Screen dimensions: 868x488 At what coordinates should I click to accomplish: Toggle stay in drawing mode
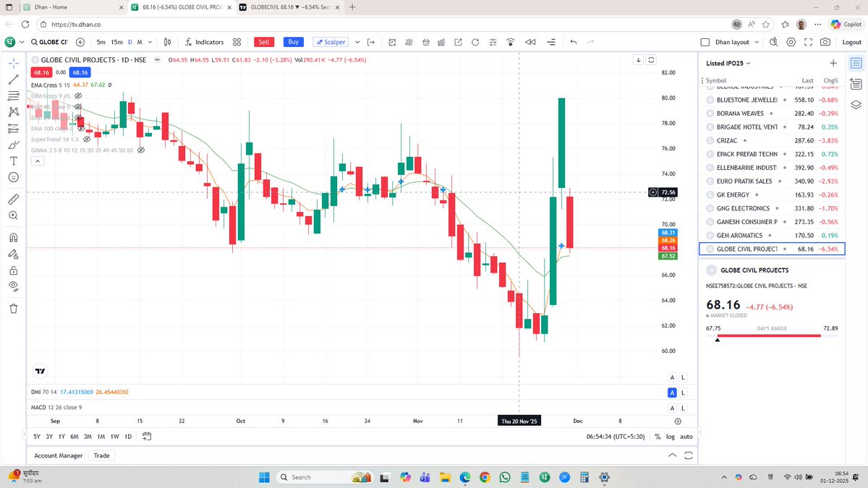tap(13, 254)
